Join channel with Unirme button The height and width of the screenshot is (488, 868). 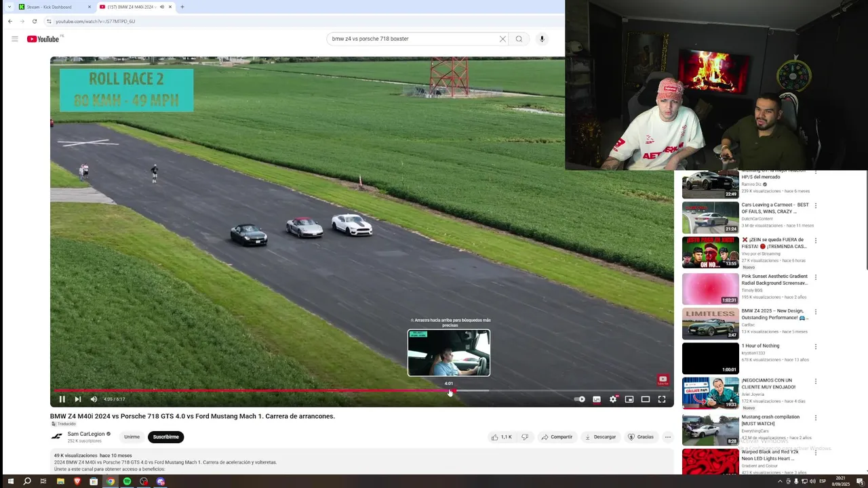[x=132, y=437]
